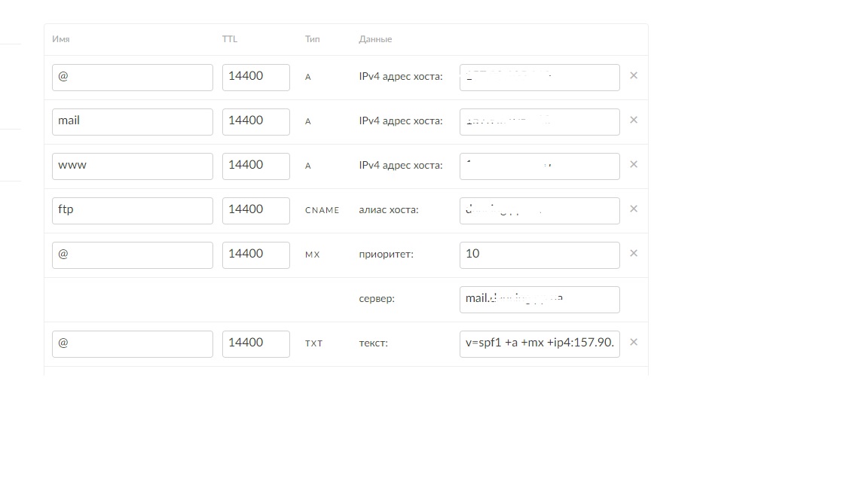The height and width of the screenshot is (488, 868).
Task: Delete the MX record with priority 10
Action: pos(633,254)
